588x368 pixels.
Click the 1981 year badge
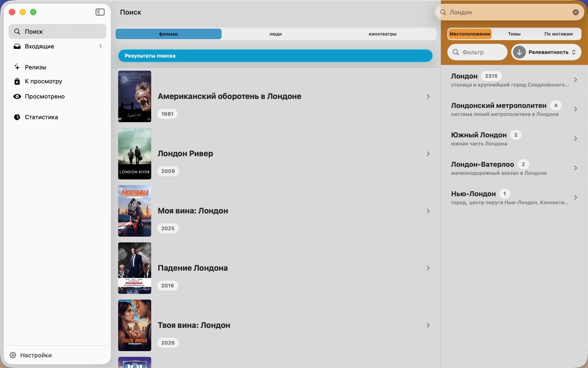[x=167, y=114]
